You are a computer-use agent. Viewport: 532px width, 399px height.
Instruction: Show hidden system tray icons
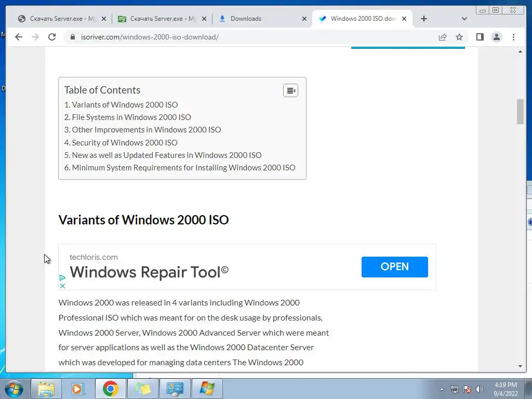[442, 389]
